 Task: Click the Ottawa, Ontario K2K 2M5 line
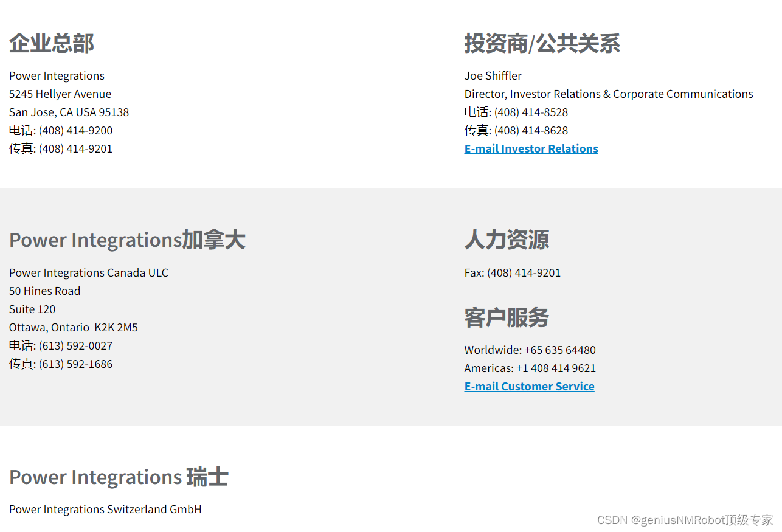(74, 328)
